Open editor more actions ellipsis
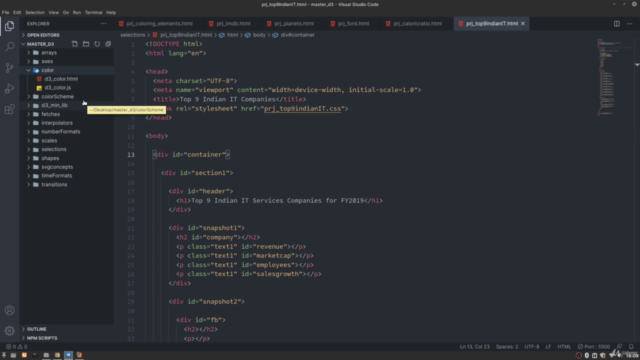The width and height of the screenshot is (640, 360). [629, 24]
